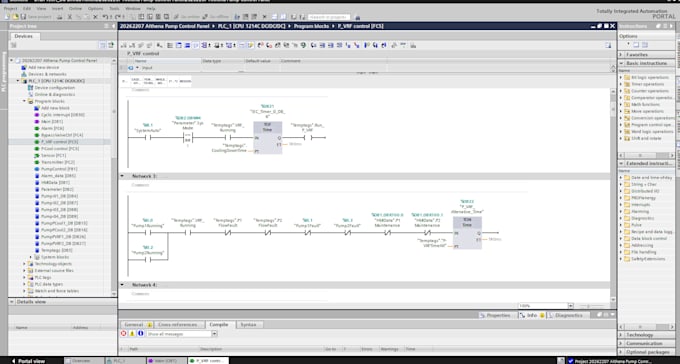Collapse Network 3 section
The width and height of the screenshot is (680, 364).
pos(122,176)
